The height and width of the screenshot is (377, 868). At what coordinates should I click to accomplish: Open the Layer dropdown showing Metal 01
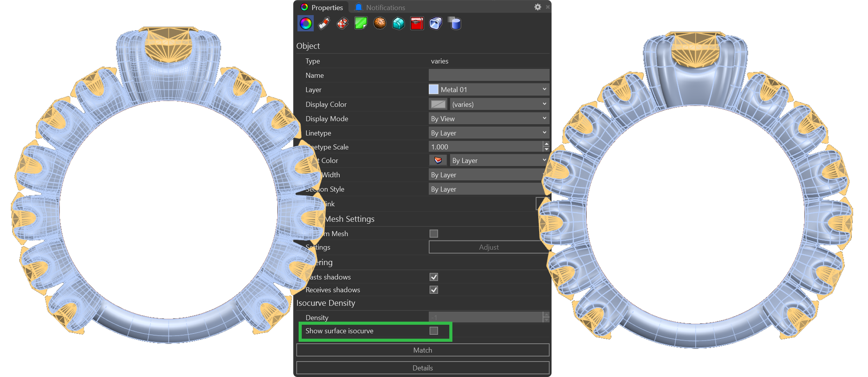point(489,90)
